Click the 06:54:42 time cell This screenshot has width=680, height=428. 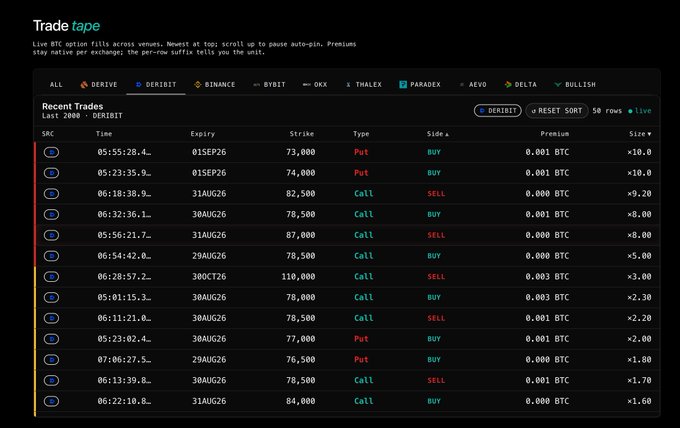tap(124, 256)
